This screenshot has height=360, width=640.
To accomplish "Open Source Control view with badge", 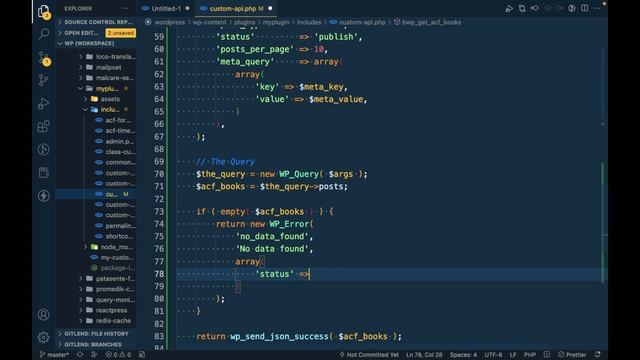I will tap(44, 58).
